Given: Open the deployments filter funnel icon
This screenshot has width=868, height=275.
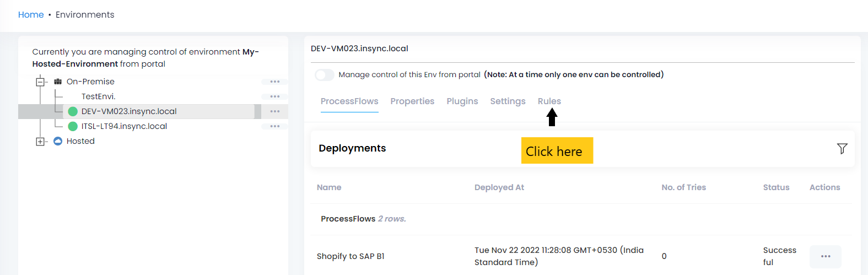Looking at the screenshot, I should pos(842,148).
